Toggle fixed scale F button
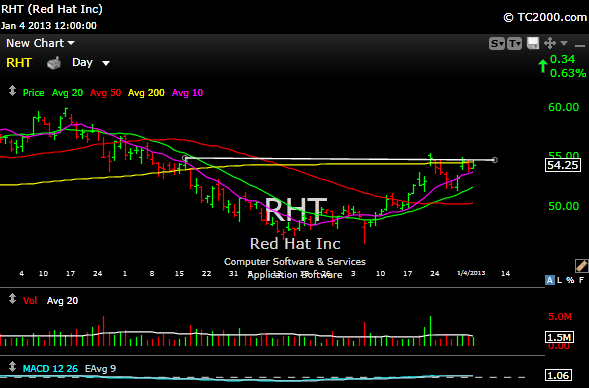Screen dimensions: 589x388 point(581,280)
